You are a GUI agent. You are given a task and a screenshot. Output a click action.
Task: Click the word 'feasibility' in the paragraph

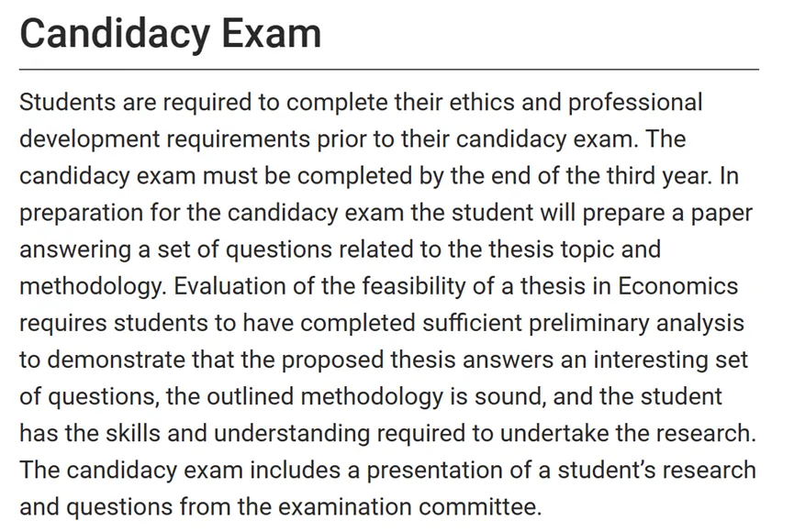click(x=414, y=286)
